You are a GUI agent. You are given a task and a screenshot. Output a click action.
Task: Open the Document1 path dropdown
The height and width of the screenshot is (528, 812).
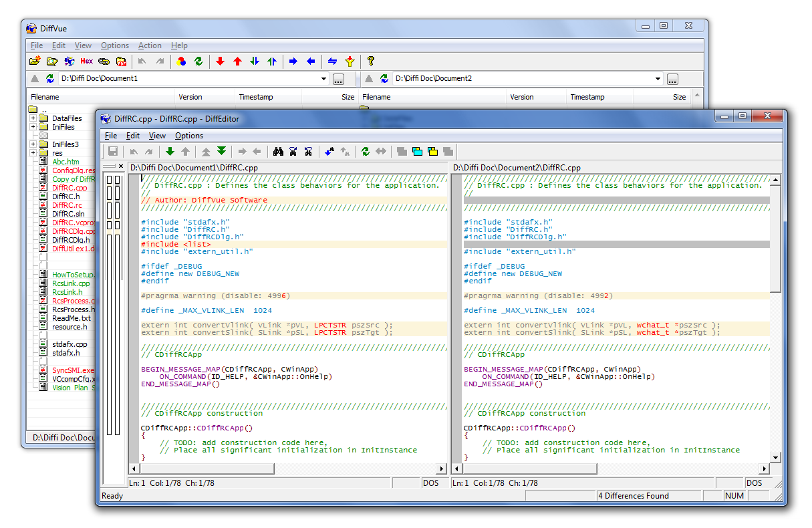pos(324,79)
